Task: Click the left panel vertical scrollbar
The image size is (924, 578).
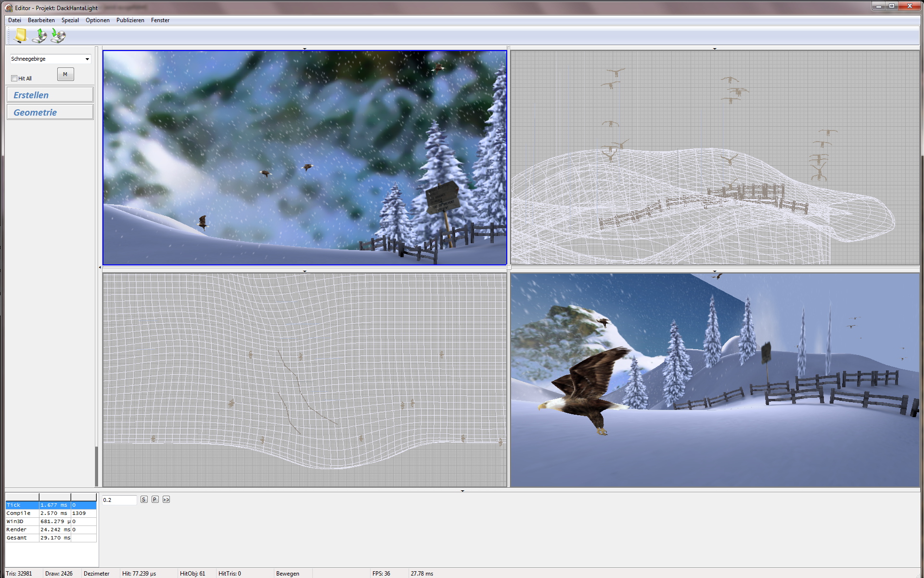Action: (x=97, y=465)
